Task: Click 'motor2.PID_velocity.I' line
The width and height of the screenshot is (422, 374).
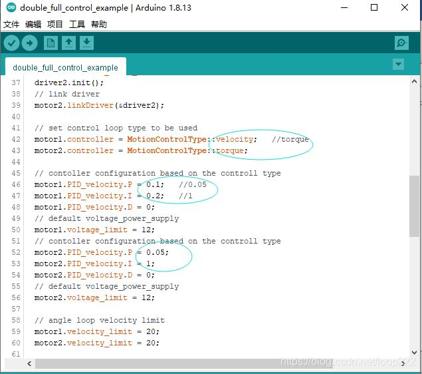Action: 94,264
